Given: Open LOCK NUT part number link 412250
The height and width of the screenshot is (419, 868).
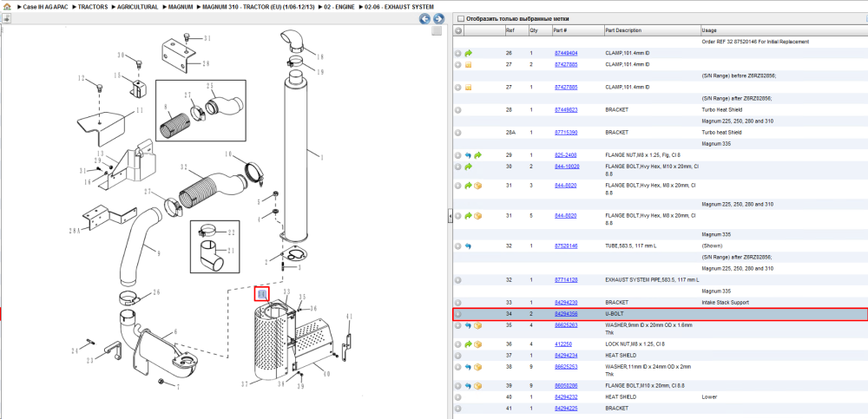Looking at the screenshot, I should pyautogui.click(x=563, y=344).
